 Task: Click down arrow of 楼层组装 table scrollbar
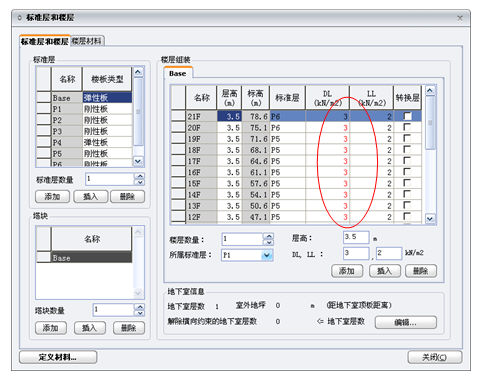(430, 219)
